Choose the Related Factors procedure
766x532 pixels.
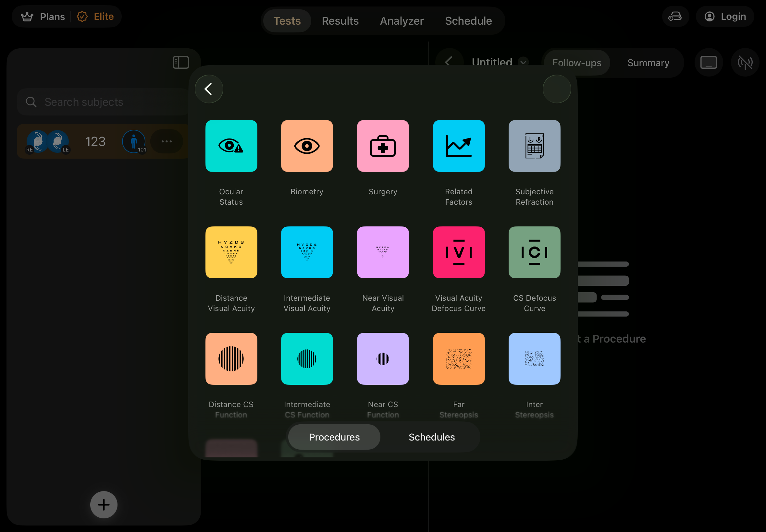459,146
